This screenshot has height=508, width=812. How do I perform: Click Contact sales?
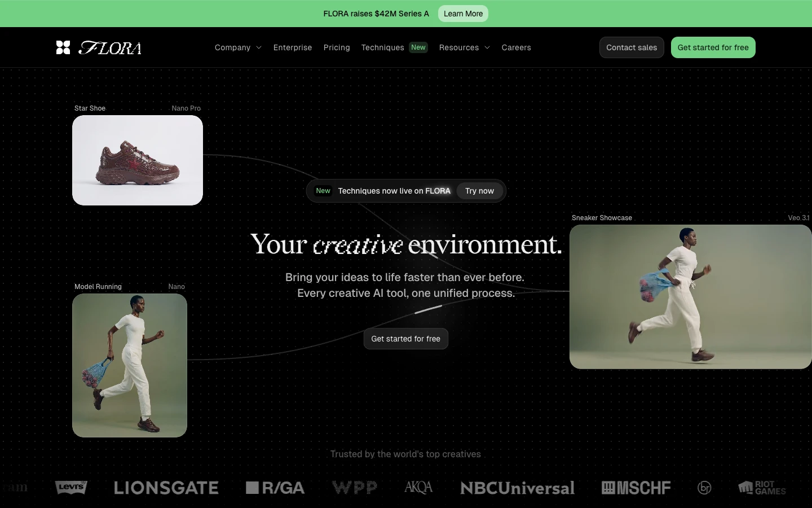[x=632, y=47]
